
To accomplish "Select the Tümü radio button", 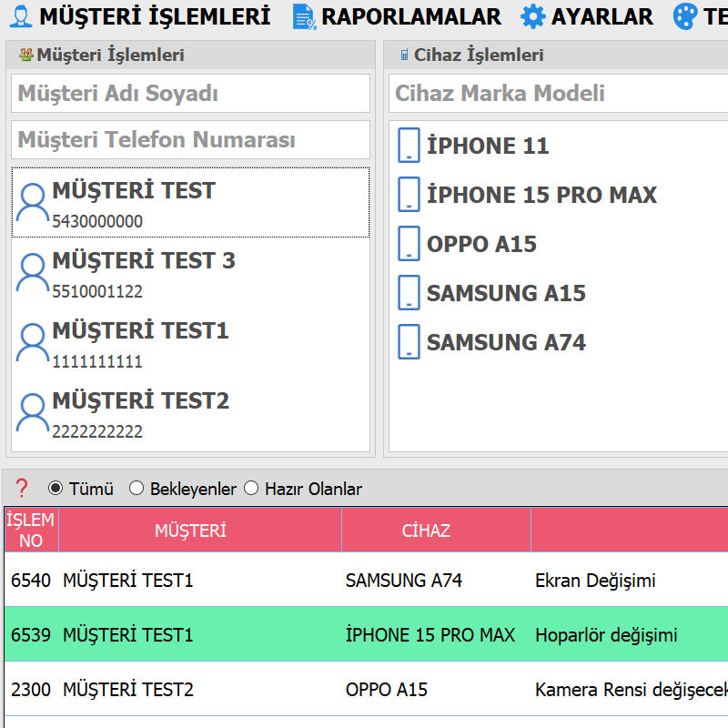I will 56,489.
